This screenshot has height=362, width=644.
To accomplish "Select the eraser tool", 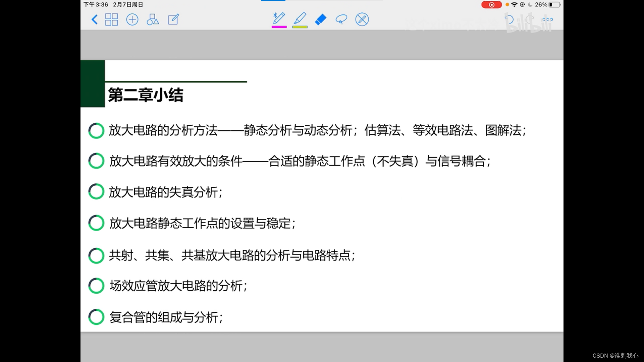I will pyautogui.click(x=321, y=19).
